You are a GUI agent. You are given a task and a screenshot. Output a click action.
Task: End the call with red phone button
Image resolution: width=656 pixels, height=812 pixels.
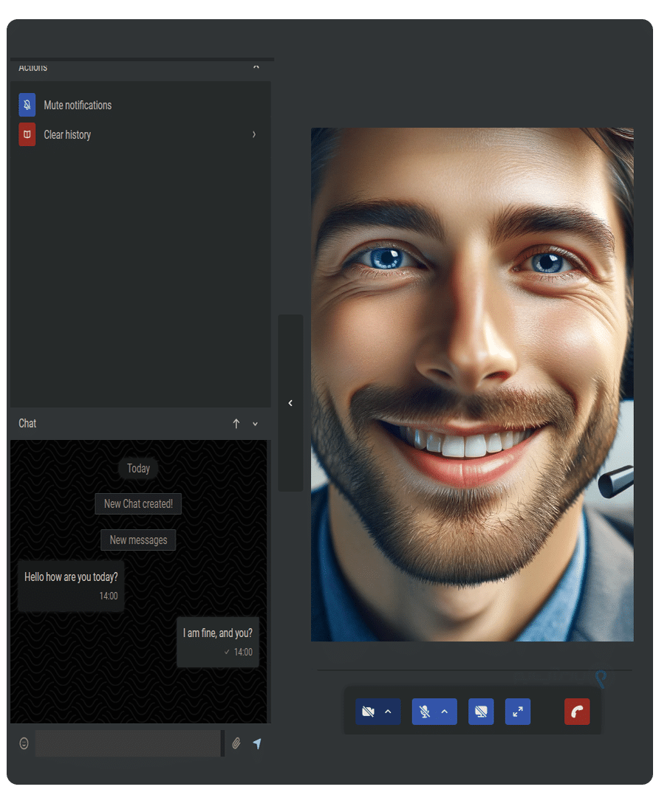tap(577, 712)
